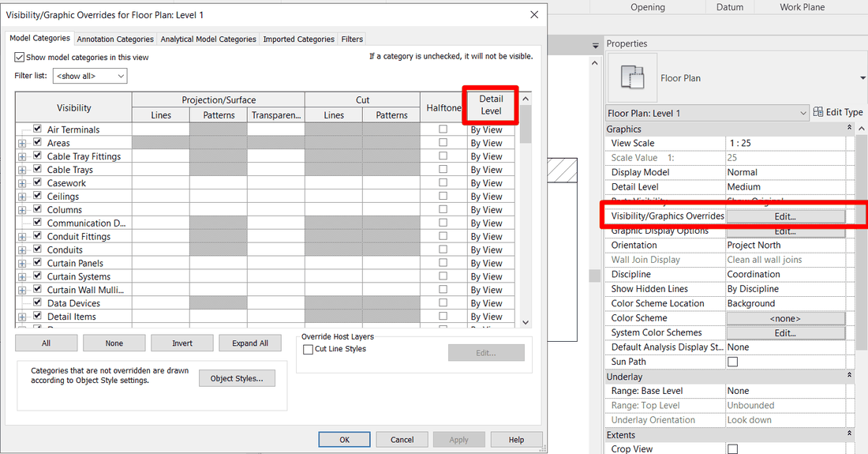The width and height of the screenshot is (868, 454).
Task: Open Object Styles dialog button
Action: 237,378
